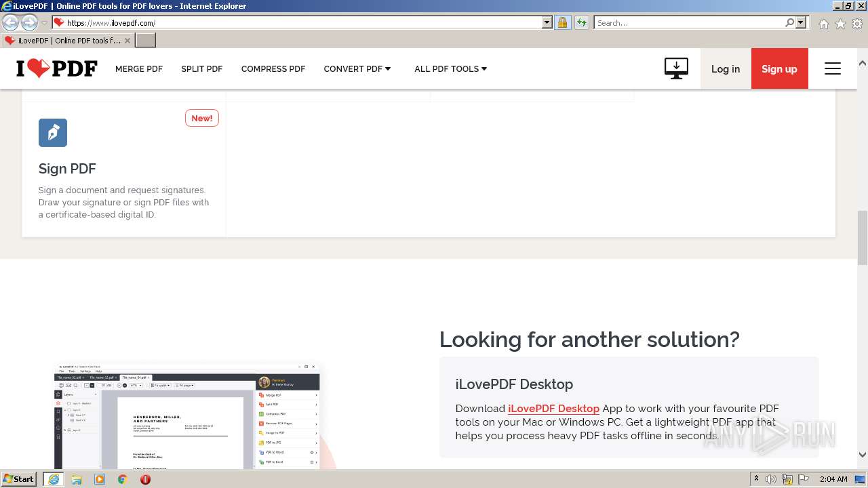
Task: Click the New! badge on Sign PDF
Action: point(202,118)
